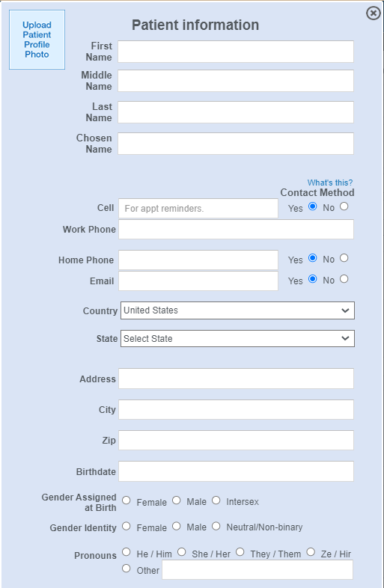Select No for Cell contact method

344,206
